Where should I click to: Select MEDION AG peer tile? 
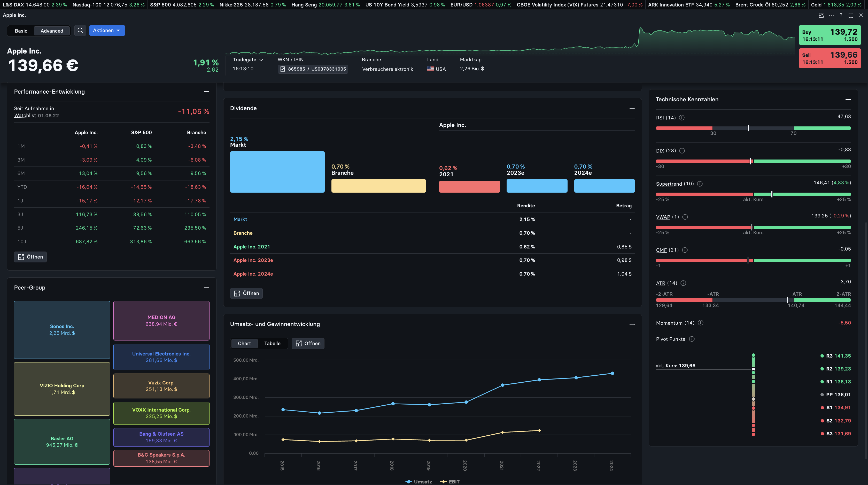pos(161,320)
